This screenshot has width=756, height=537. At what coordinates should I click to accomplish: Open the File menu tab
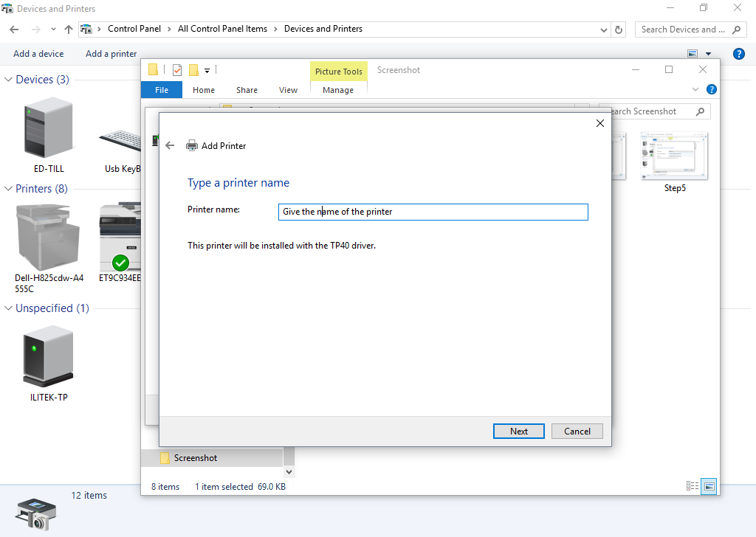pyautogui.click(x=162, y=90)
